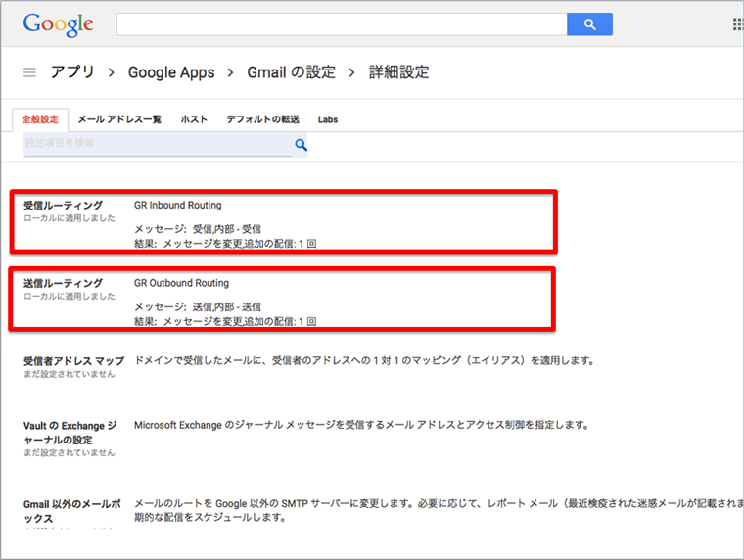The width and height of the screenshot is (744, 560).
Task: Click the 詳細設定 breadcrumb
Action: (399, 72)
